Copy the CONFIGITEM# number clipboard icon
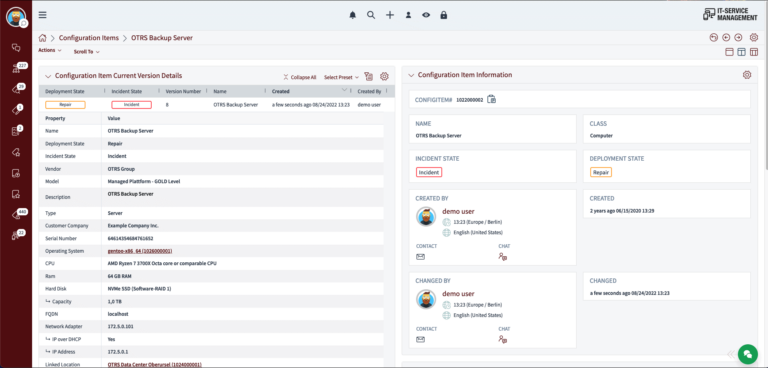This screenshot has width=768, height=368. 492,99
